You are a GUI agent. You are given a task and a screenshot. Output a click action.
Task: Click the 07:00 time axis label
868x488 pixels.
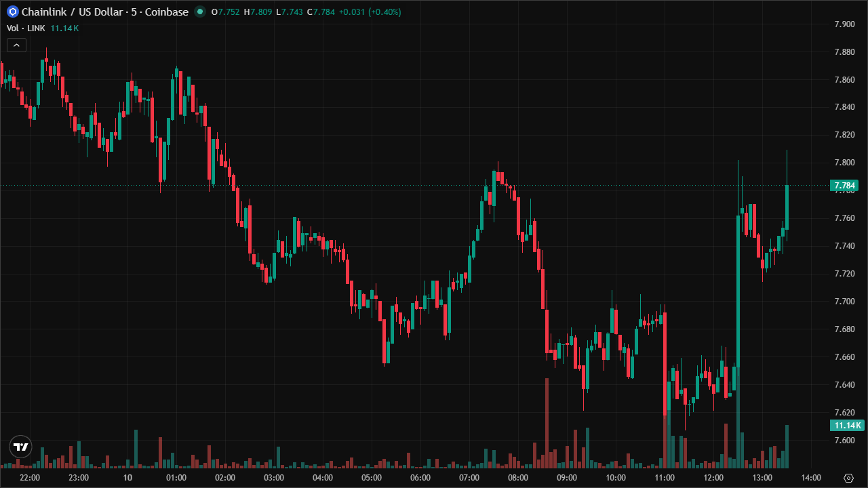pyautogui.click(x=469, y=478)
